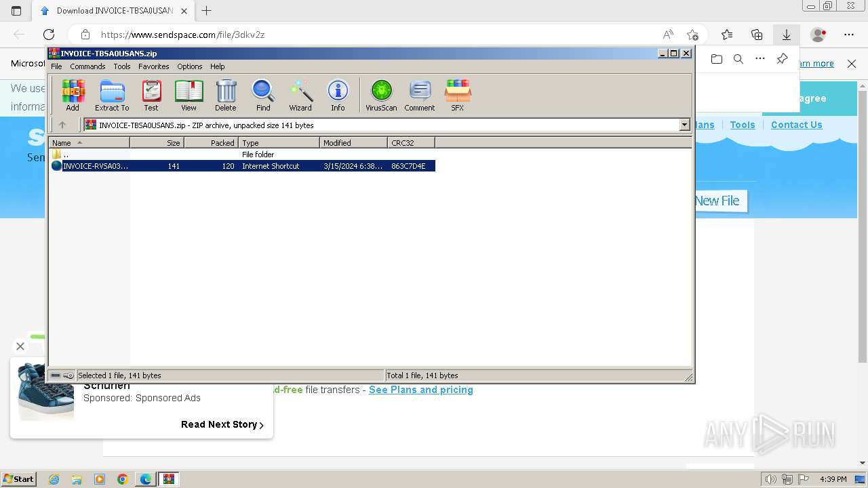This screenshot has height=488, width=868.
Task: Click the Delete trash can icon
Action: 226,95
